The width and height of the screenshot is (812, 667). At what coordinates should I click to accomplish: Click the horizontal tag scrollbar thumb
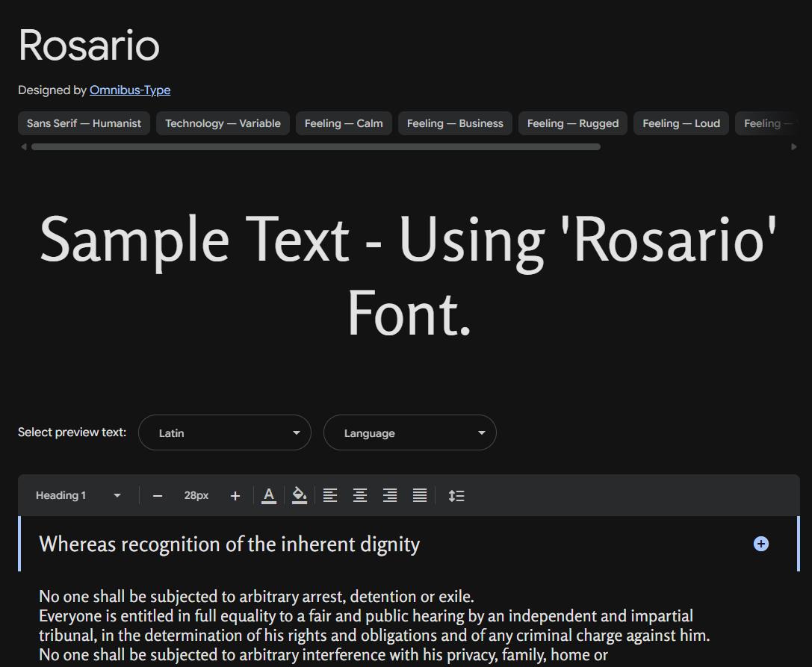pos(316,147)
